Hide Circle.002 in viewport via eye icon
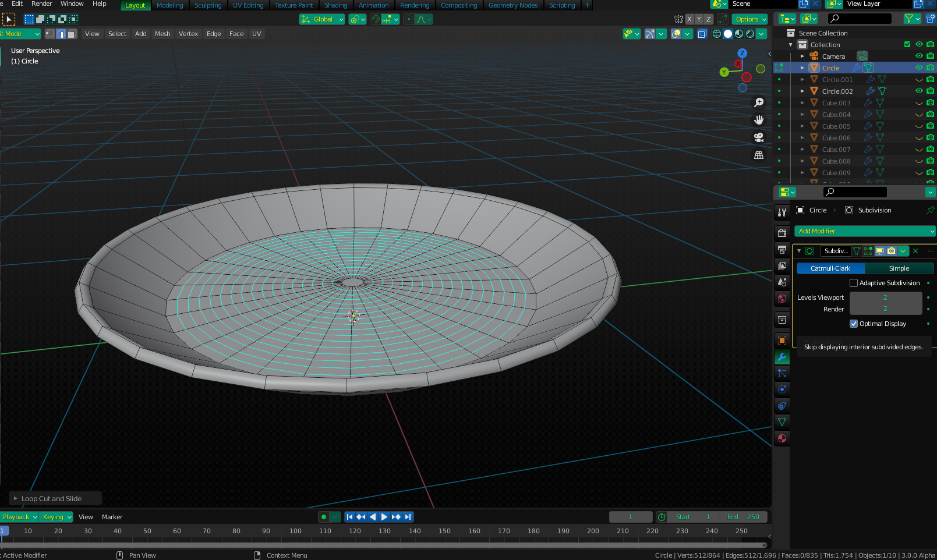This screenshot has width=937, height=560. pos(919,91)
